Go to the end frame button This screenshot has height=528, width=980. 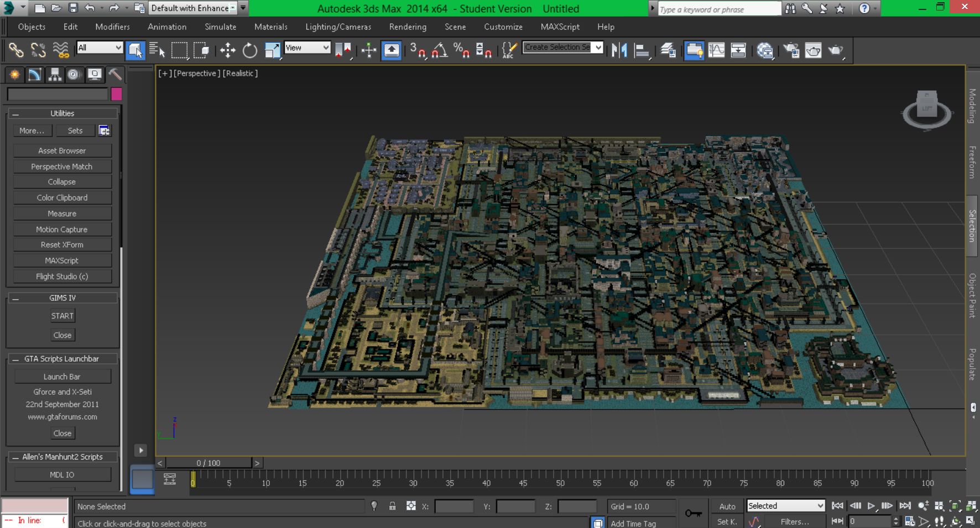pos(905,506)
